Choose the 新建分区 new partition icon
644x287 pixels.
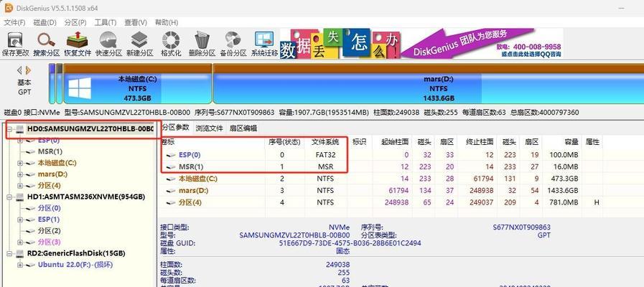click(140, 40)
